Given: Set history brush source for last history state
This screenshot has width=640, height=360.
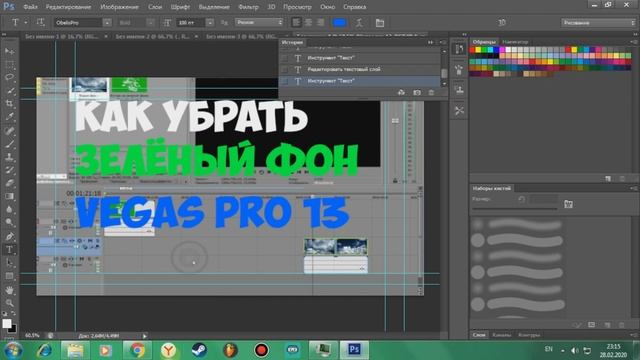Looking at the screenshot, I should tap(285, 81).
